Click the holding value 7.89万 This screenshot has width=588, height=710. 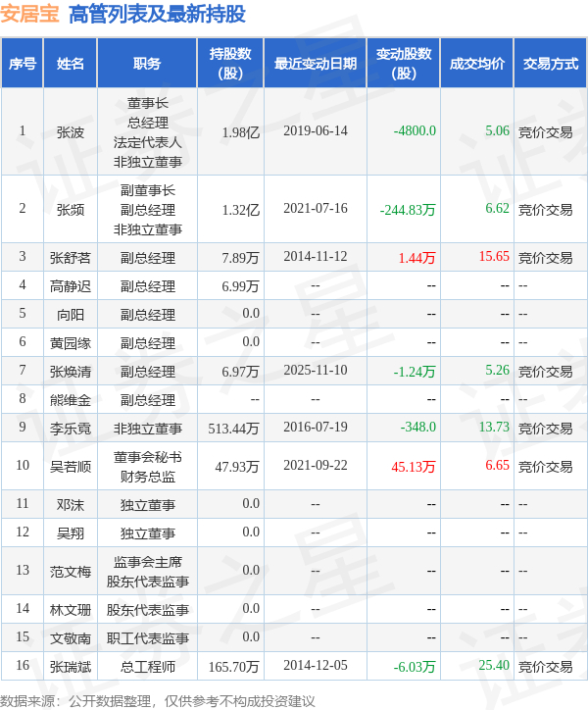point(240,258)
